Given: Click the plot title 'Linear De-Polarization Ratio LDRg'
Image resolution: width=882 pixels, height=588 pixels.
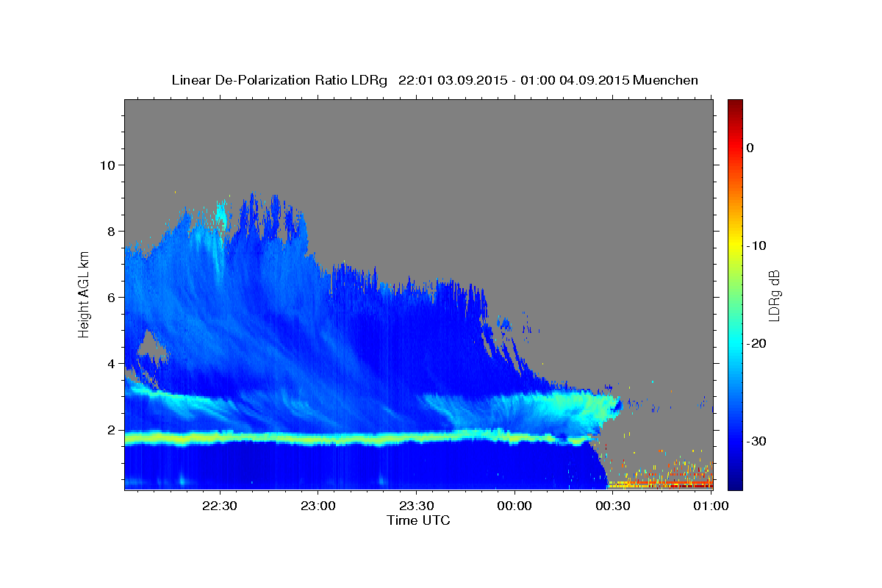Looking at the screenshot, I should click(279, 80).
